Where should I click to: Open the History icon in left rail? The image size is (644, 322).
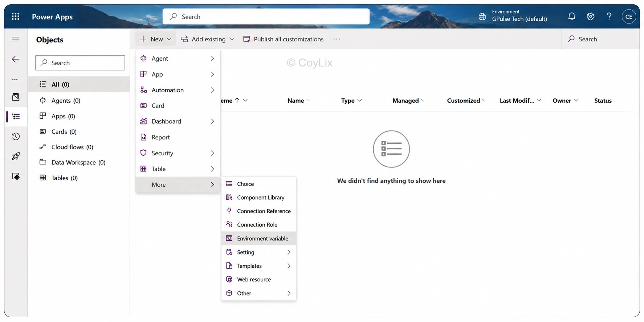tap(16, 136)
